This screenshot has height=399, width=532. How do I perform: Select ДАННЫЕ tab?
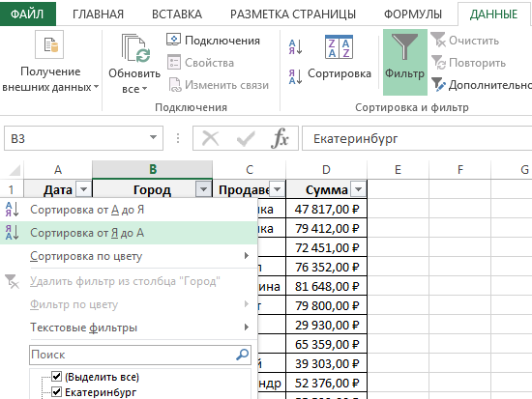coord(493,14)
